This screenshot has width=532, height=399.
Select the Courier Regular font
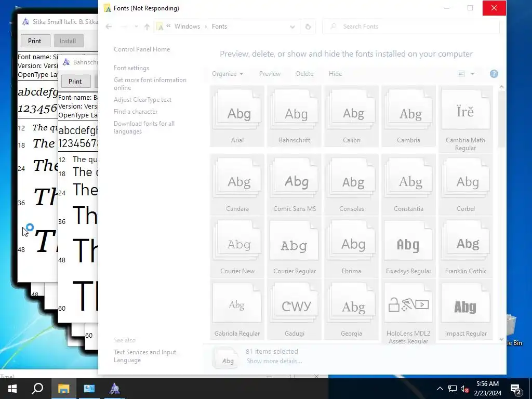click(294, 247)
